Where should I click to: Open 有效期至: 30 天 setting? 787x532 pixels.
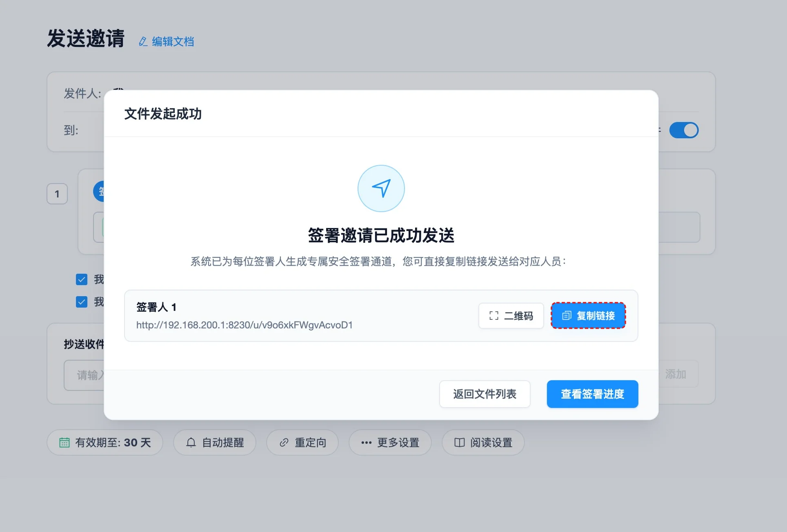coord(105,442)
